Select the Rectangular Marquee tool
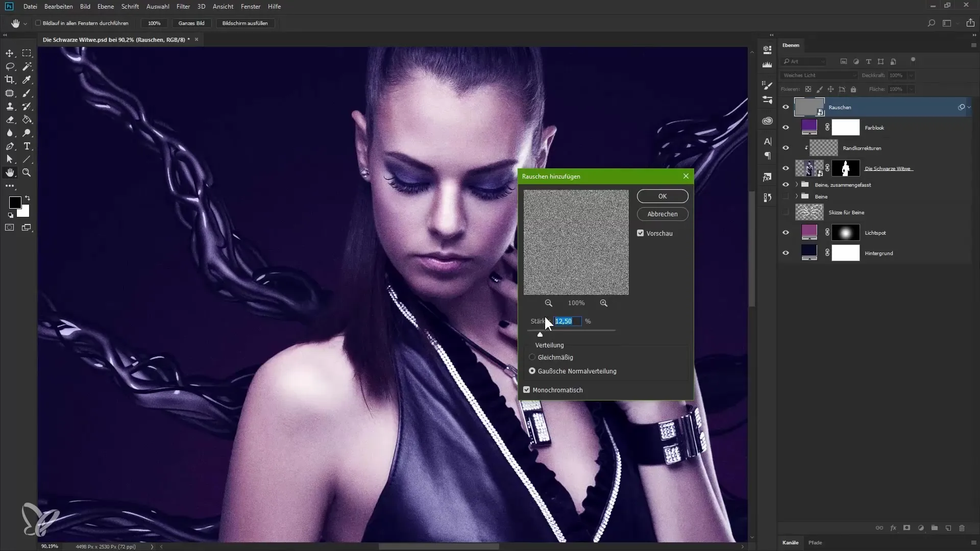Image resolution: width=980 pixels, height=551 pixels. click(x=27, y=53)
